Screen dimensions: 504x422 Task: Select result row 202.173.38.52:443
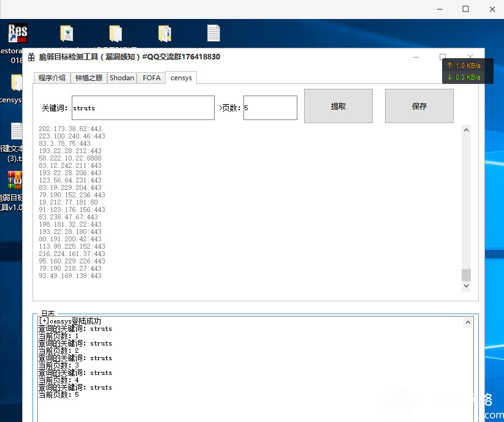pyautogui.click(x=70, y=129)
